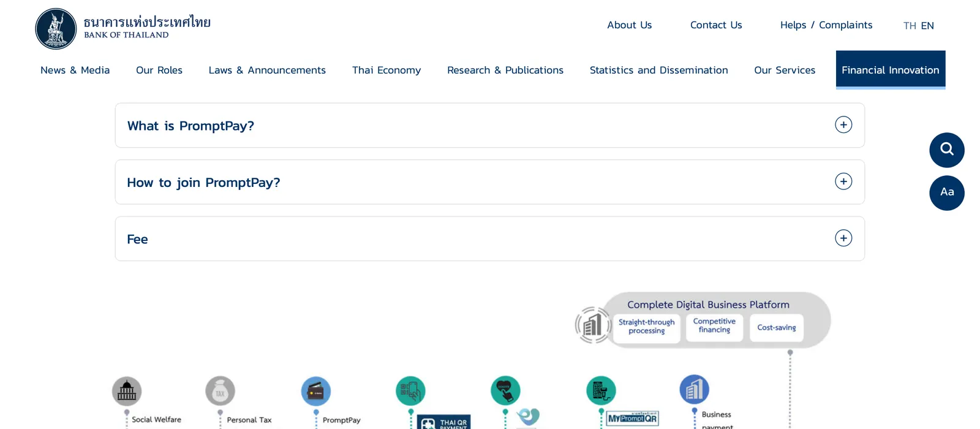The image size is (980, 429).
Task: Click the Social Welfare building icon
Action: coord(127,391)
